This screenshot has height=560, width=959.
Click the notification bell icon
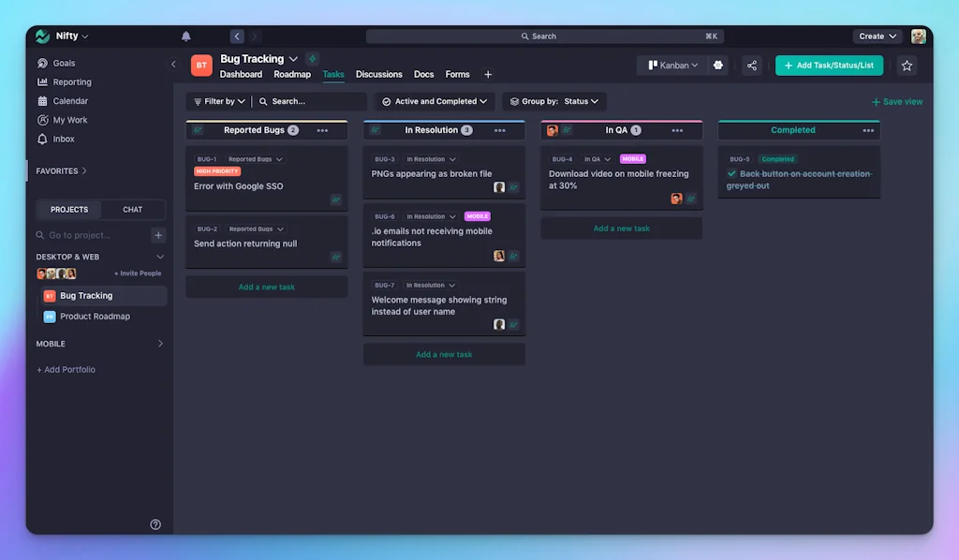185,36
